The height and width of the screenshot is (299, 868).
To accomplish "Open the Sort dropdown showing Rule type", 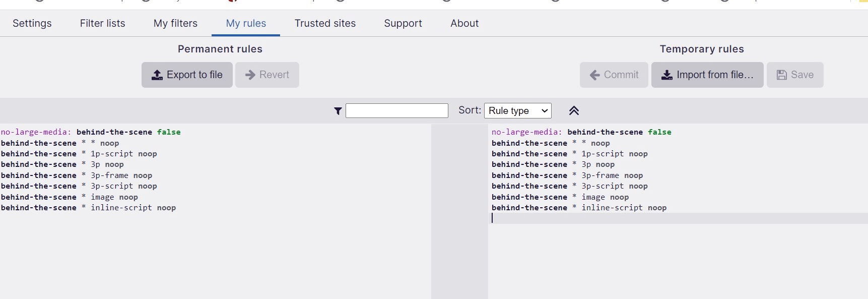I will pyautogui.click(x=517, y=111).
